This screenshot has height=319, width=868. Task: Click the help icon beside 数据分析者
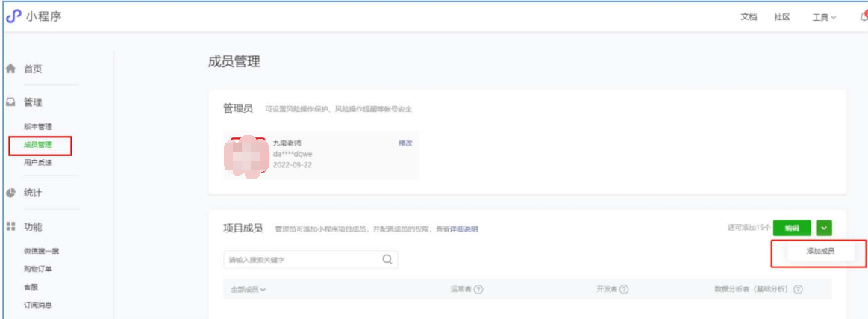pyautogui.click(x=798, y=289)
